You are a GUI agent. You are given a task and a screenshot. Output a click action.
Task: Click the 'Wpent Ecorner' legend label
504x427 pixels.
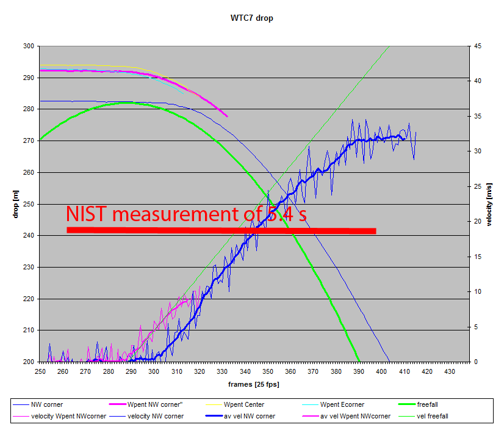click(344, 404)
